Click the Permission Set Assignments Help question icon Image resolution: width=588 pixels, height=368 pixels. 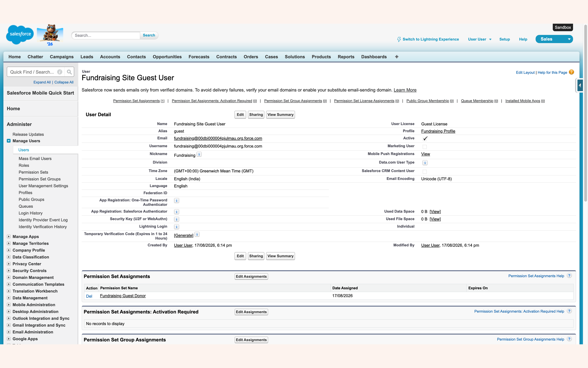pos(569,276)
